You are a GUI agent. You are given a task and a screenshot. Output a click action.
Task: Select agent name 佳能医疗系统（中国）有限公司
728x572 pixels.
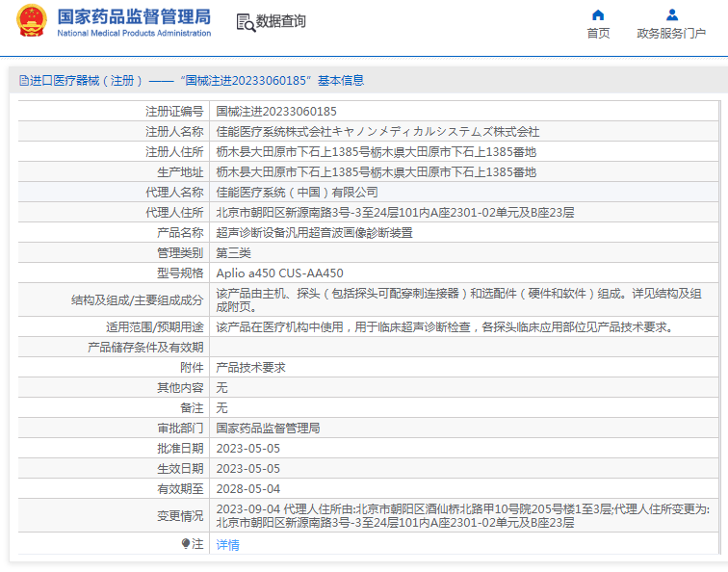298,193
